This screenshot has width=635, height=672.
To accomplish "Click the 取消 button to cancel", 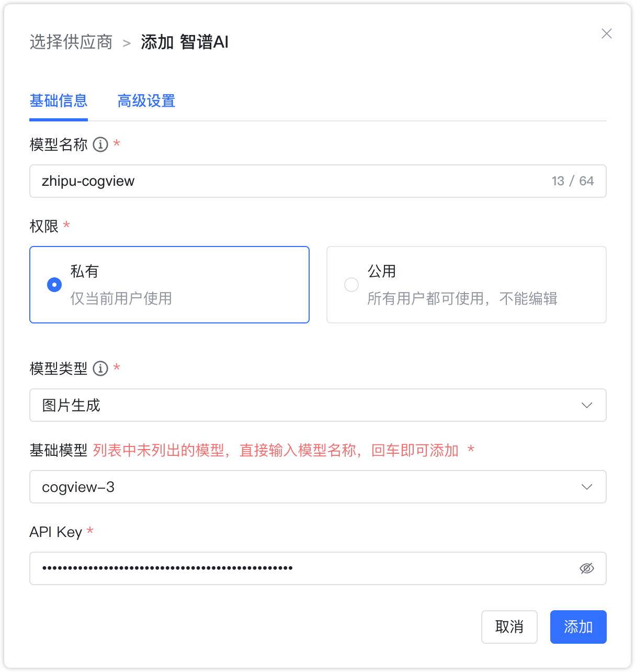I will click(x=509, y=626).
